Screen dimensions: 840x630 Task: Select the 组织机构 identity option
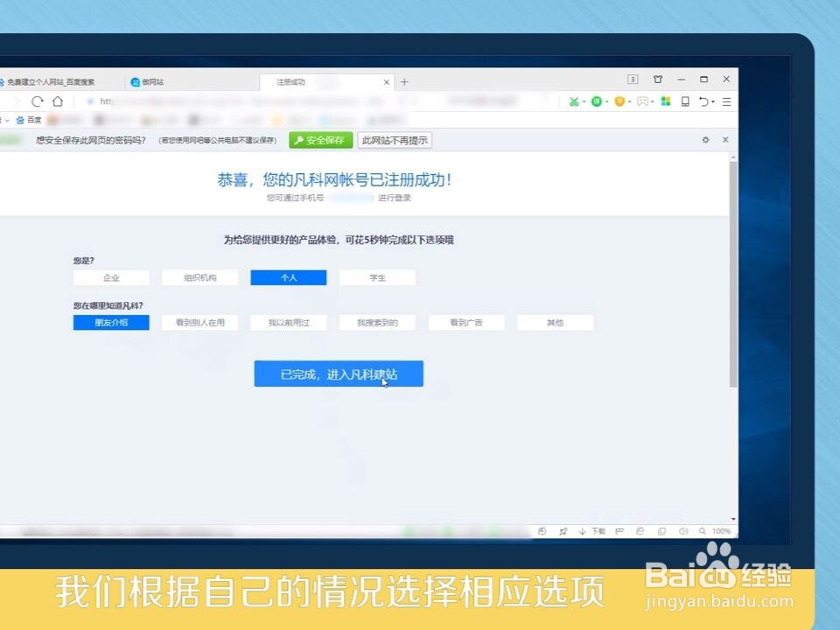coord(199,277)
